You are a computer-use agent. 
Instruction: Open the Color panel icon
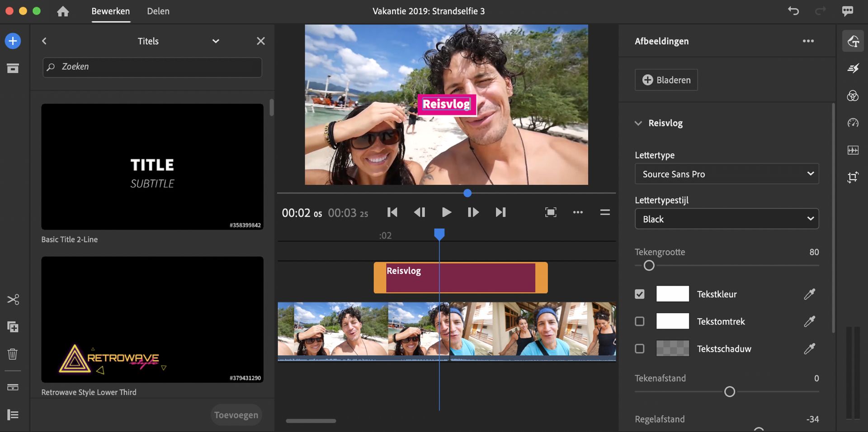click(853, 96)
